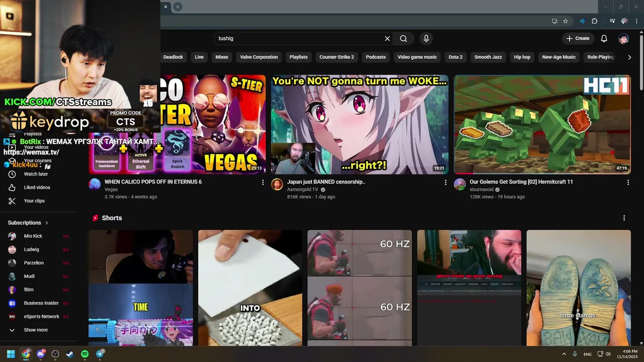Open the 60 HZ Shorts thumbnail
Viewport: 644px width, 362px height.
360,288
